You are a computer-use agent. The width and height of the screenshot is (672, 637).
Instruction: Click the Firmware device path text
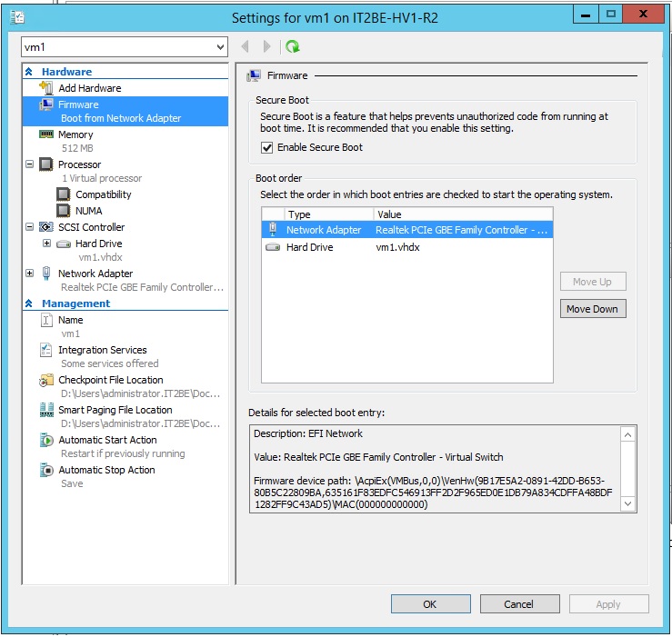433,493
